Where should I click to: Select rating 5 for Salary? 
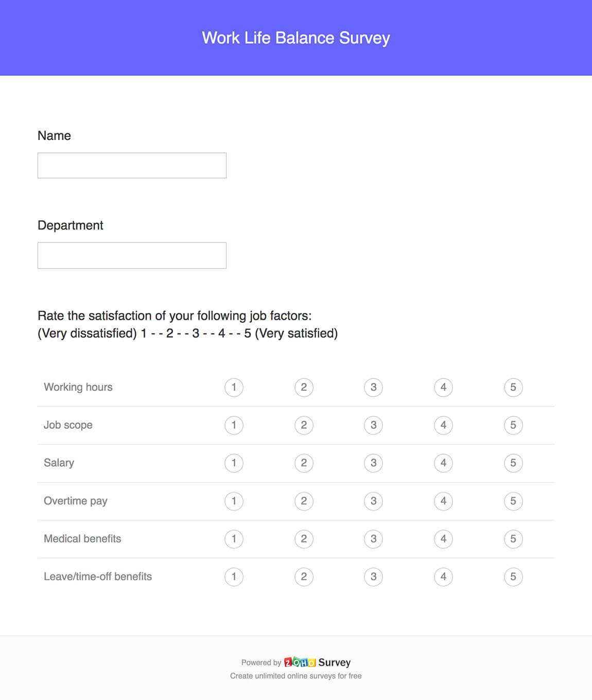click(x=513, y=463)
